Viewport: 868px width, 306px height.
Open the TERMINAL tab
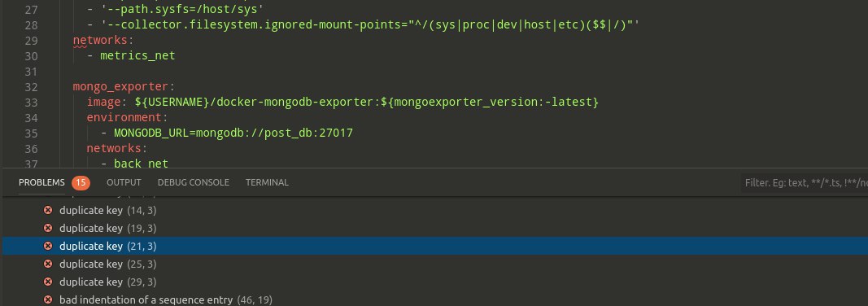tap(267, 182)
